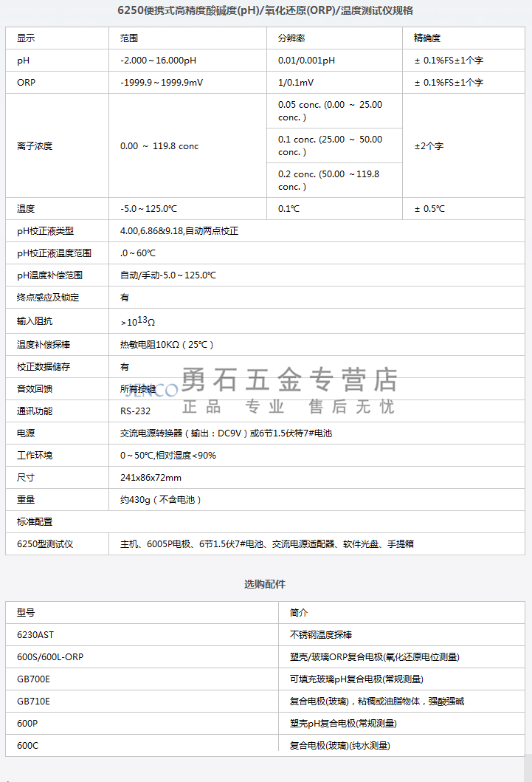The image size is (532, 782).
Task: Click the description '复合电极(玻璃)(纯水测量)'
Action: 340,746
